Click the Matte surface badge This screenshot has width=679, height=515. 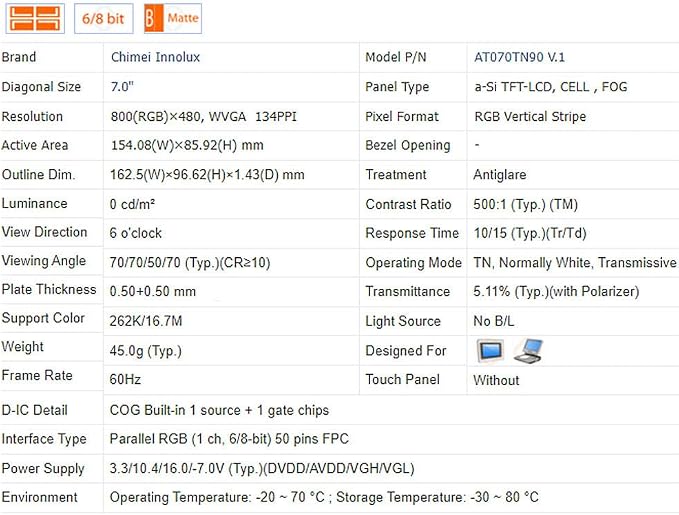click(173, 19)
